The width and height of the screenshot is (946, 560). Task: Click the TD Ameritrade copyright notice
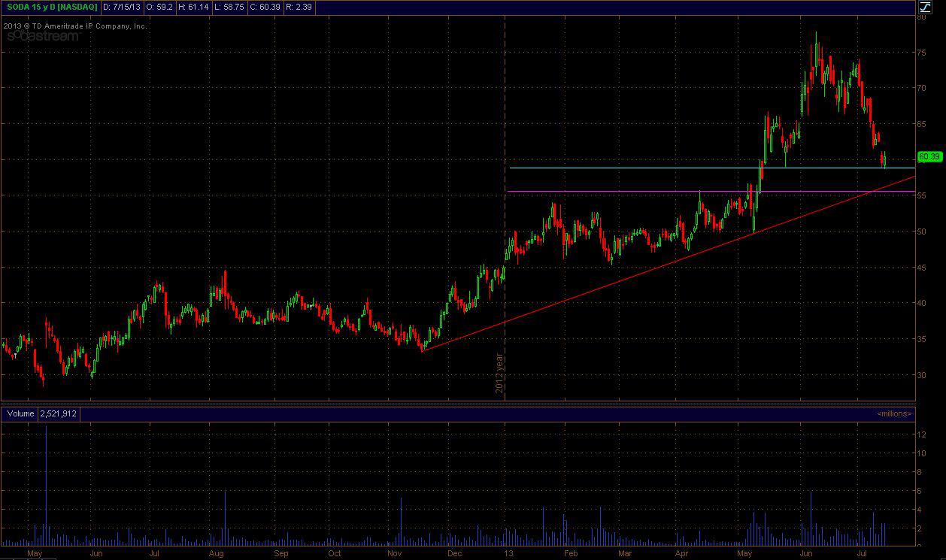pos(75,25)
